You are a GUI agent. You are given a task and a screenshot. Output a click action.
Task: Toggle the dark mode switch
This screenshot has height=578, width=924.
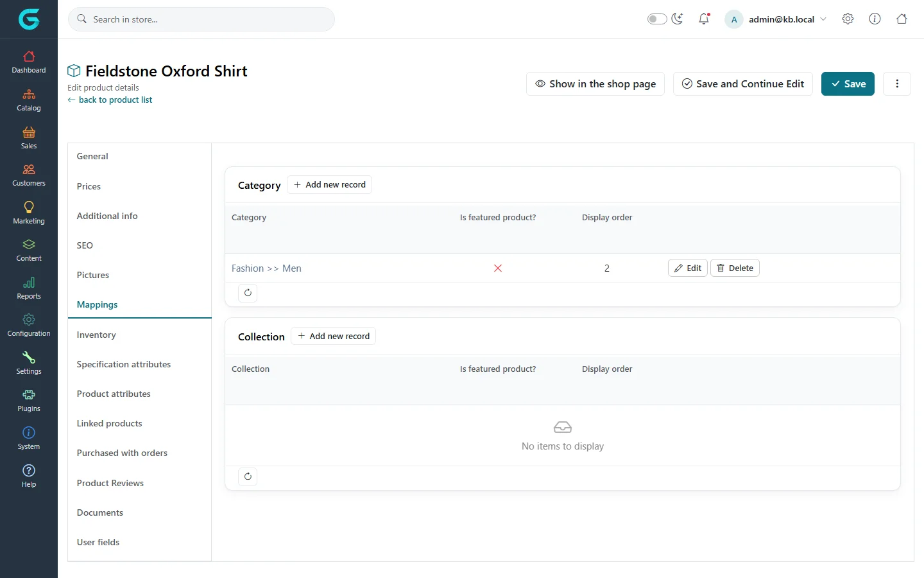click(657, 19)
